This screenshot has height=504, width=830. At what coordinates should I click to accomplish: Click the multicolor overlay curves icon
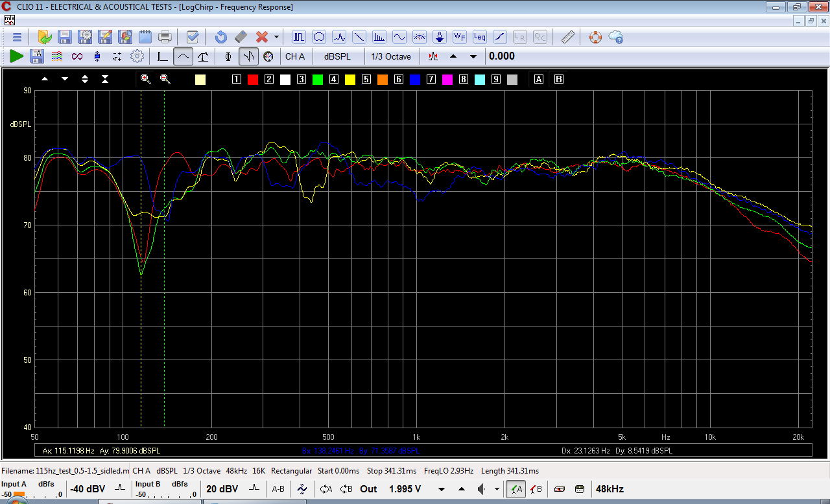tap(57, 56)
